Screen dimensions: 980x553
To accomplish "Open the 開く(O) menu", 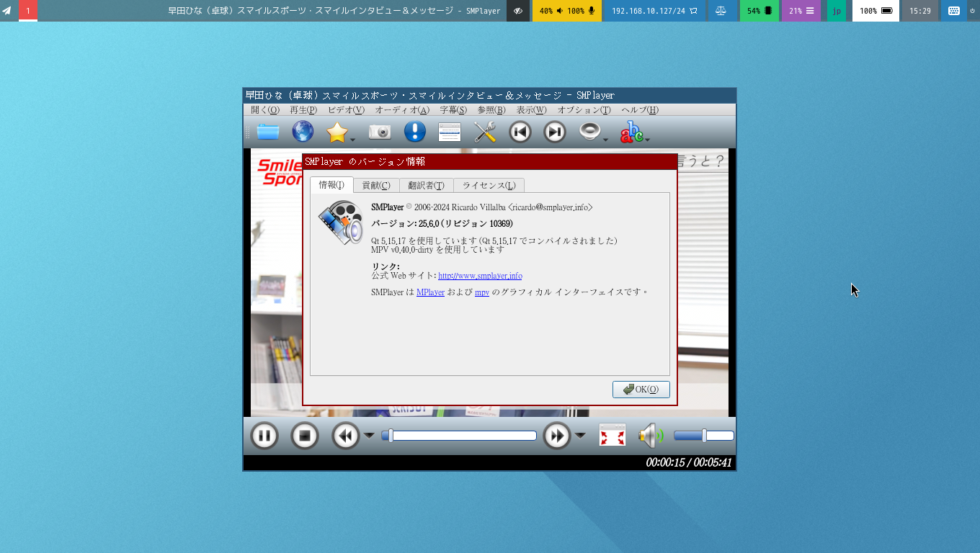I will click(265, 110).
